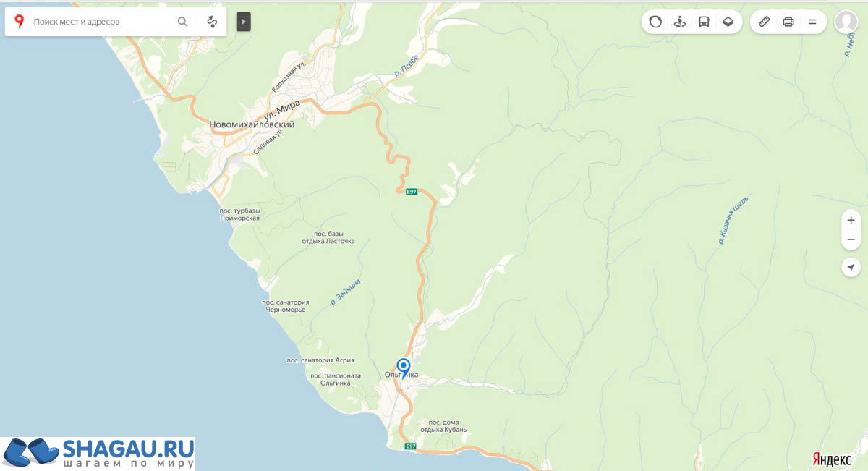
Task: Click the SHAGAU.RU logo
Action: coord(98,454)
